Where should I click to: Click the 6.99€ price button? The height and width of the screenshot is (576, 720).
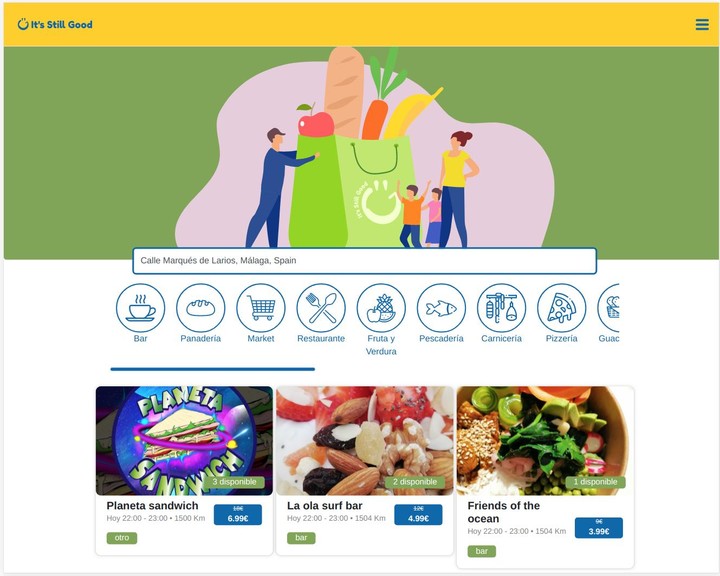point(238,514)
